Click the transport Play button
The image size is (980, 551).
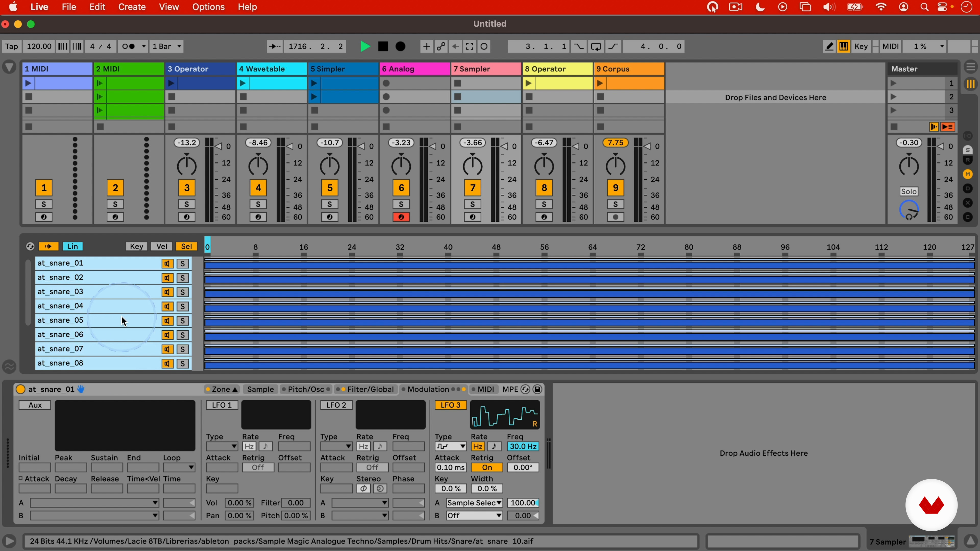point(365,46)
